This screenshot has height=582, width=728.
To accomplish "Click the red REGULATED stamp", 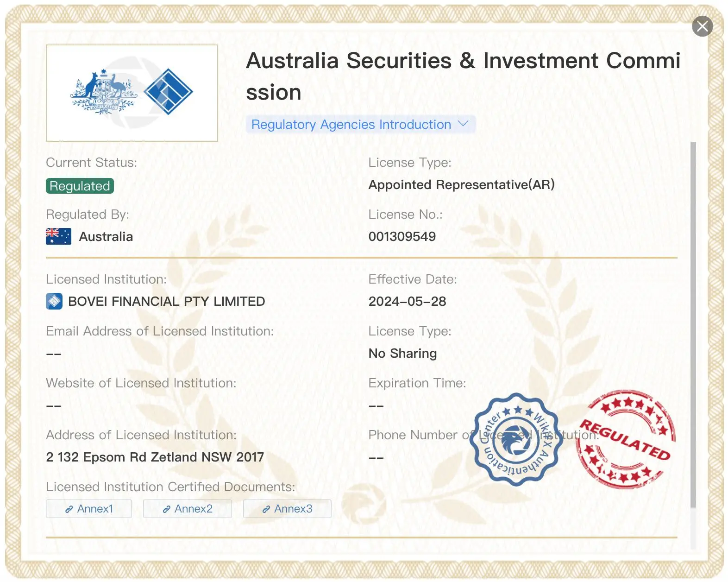I will click(625, 439).
